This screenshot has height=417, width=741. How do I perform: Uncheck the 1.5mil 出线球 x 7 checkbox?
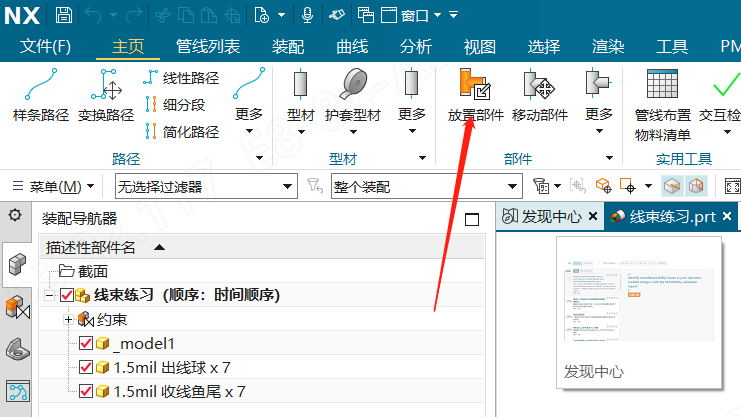[x=86, y=367]
